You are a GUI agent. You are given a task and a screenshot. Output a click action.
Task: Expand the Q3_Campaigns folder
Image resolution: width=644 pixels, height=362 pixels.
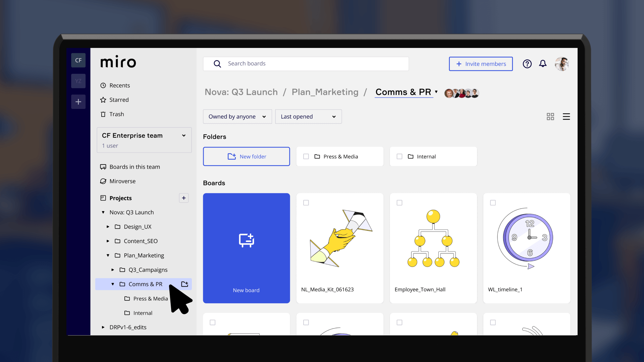click(113, 270)
